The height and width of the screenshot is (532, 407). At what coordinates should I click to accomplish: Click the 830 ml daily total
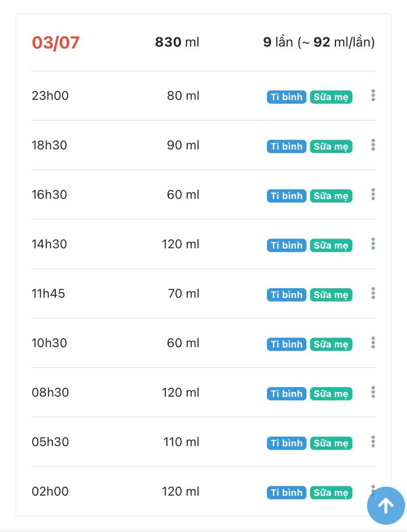click(x=177, y=43)
